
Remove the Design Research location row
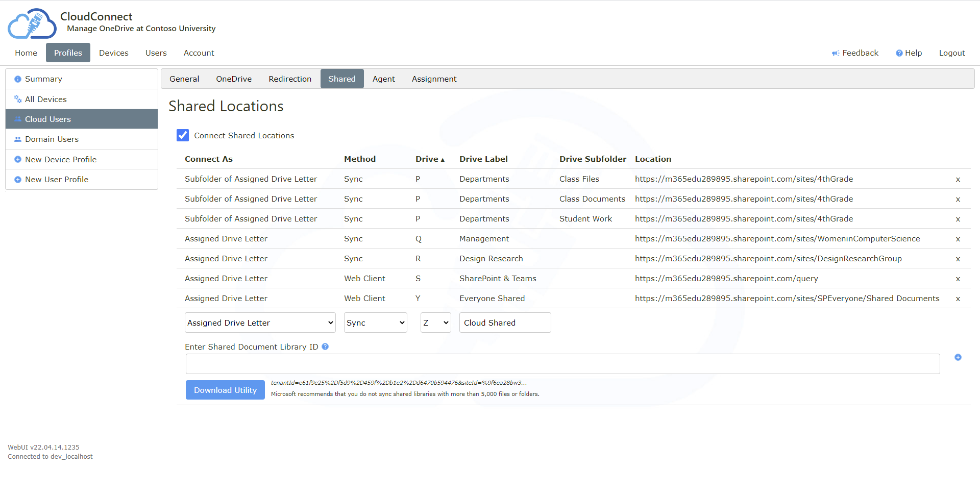point(958,259)
